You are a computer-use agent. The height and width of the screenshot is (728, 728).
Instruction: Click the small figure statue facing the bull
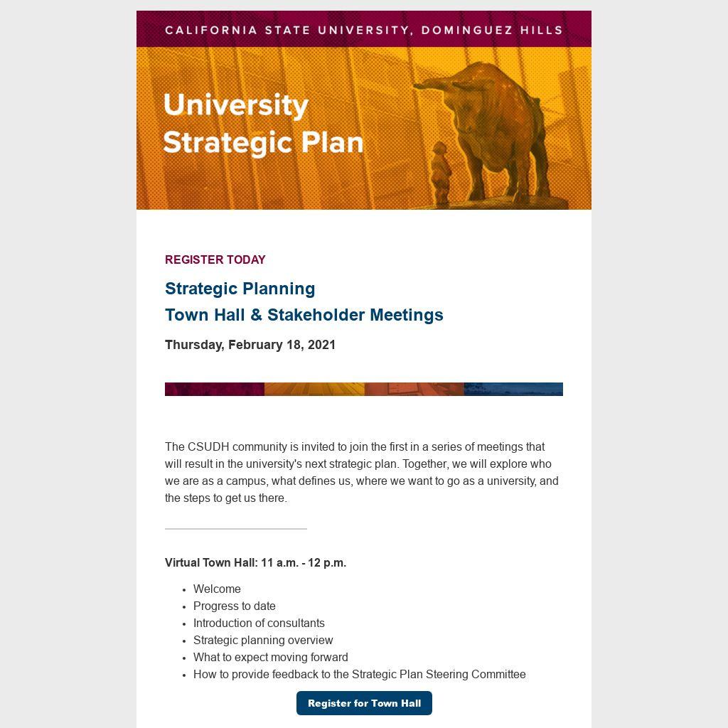tap(441, 172)
